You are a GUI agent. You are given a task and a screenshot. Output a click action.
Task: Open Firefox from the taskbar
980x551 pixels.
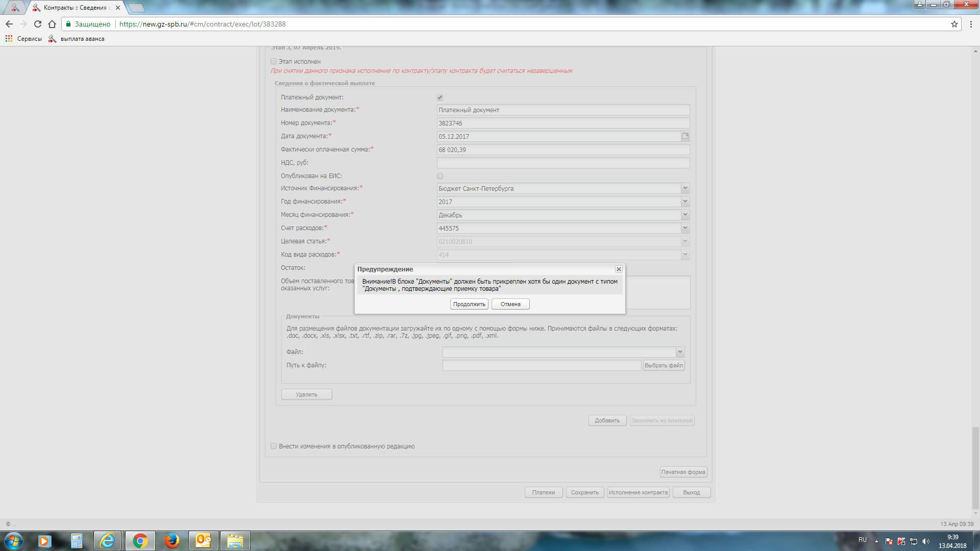coord(171,541)
